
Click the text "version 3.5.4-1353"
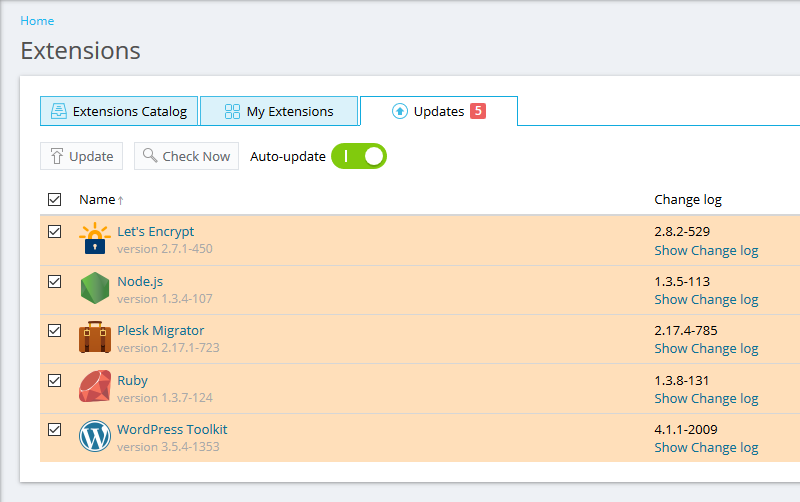tap(168, 447)
